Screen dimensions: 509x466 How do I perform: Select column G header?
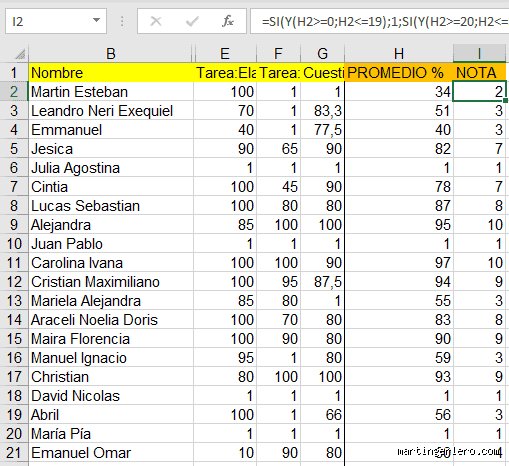point(322,53)
